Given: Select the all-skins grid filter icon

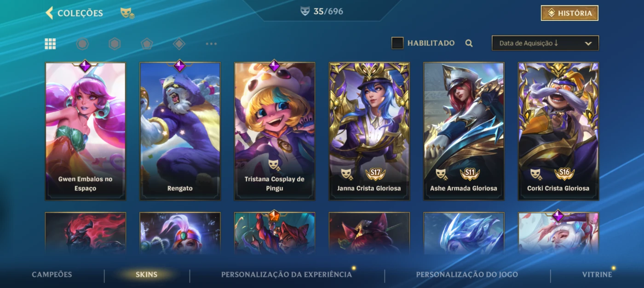Looking at the screenshot, I should (x=50, y=44).
